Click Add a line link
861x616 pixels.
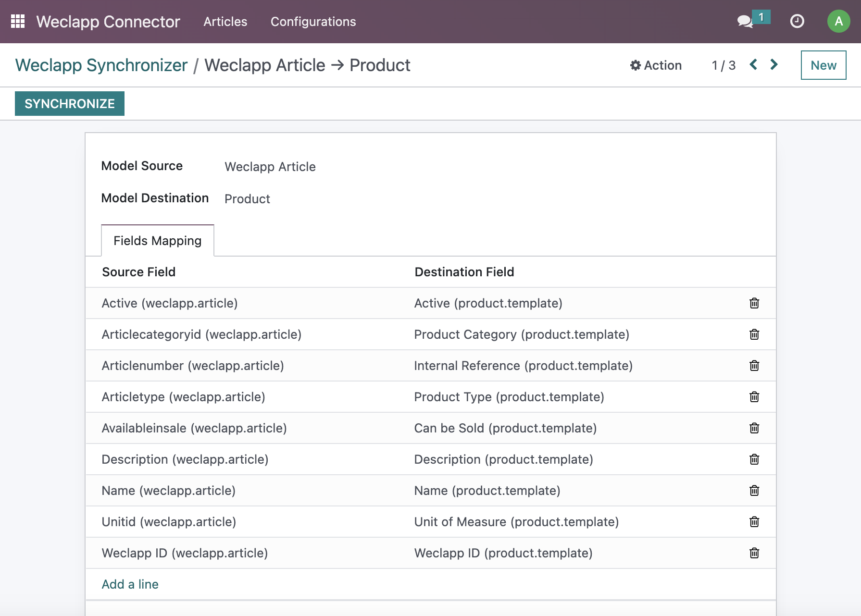pos(130,584)
